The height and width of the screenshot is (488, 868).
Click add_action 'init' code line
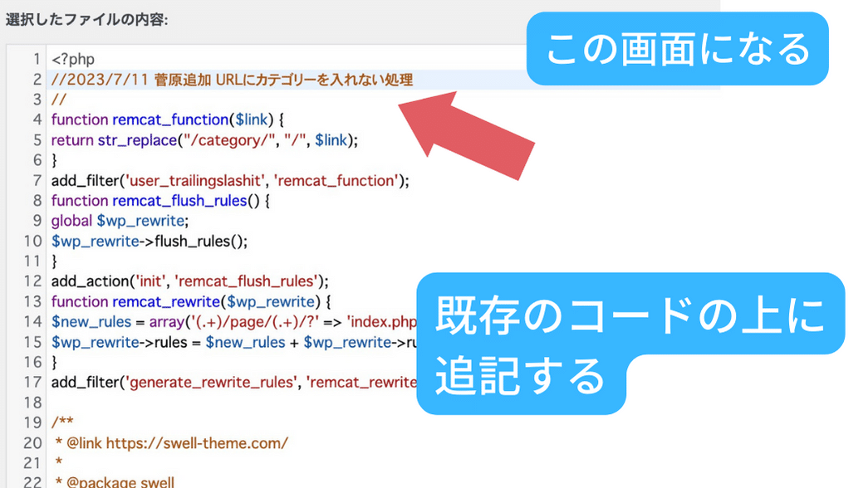click(x=190, y=281)
